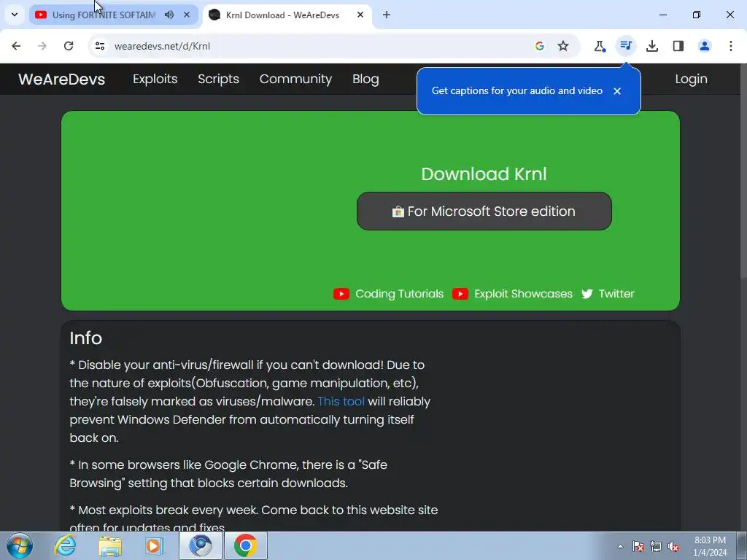
Task: Open the Chrome three-dot menu
Action: point(730,46)
